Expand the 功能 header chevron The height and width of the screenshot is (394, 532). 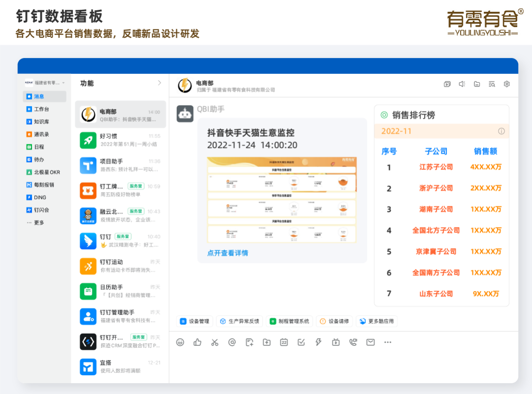(160, 83)
